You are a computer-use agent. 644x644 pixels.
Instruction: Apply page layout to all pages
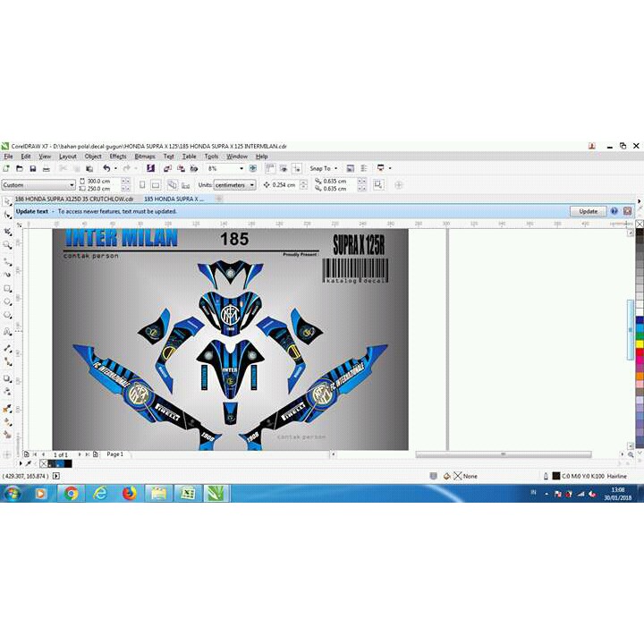[x=173, y=185]
